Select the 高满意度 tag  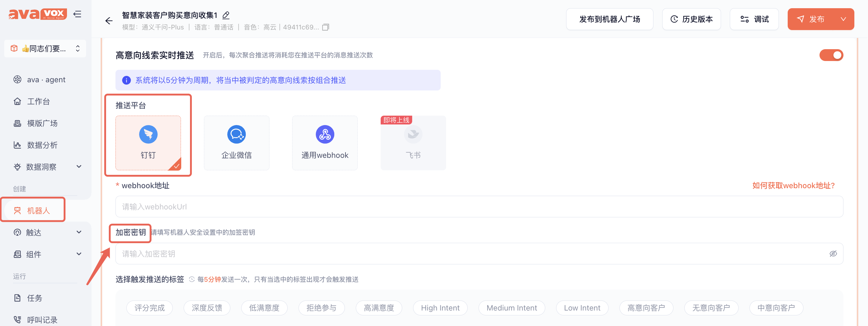pyautogui.click(x=379, y=308)
